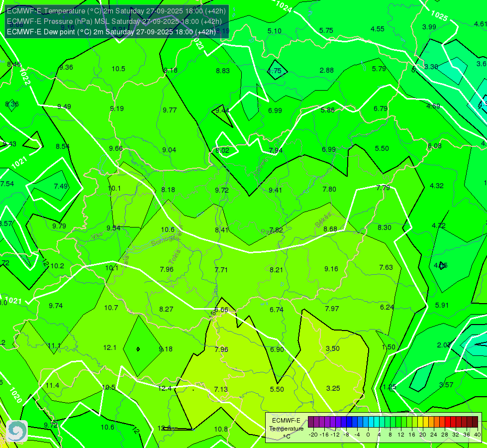This screenshot has width=487, height=448.
Task: Click the 6.66 dew point value
Action: 221,310
